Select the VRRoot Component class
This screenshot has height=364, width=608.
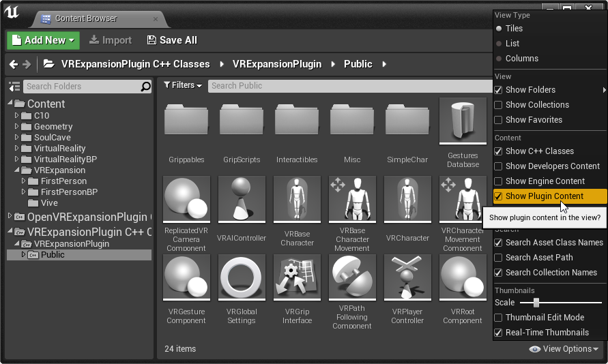point(463,277)
